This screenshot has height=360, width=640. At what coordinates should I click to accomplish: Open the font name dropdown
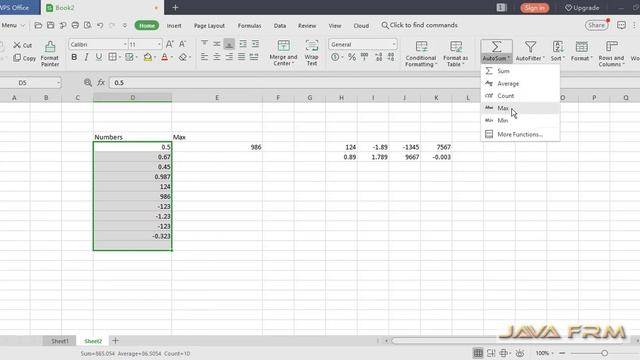coord(125,44)
